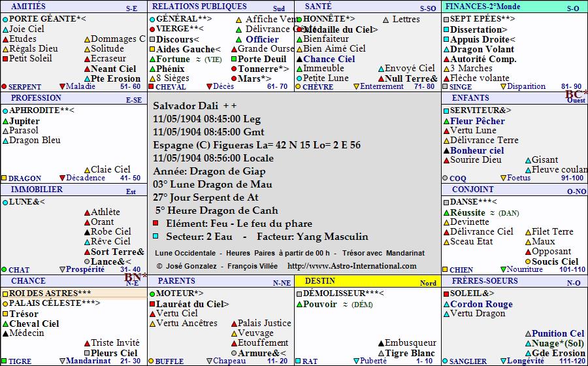The width and height of the screenshot is (588, 366).
Task: Click the yellow triangle next to Enterrement
Action: (x=356, y=86)
